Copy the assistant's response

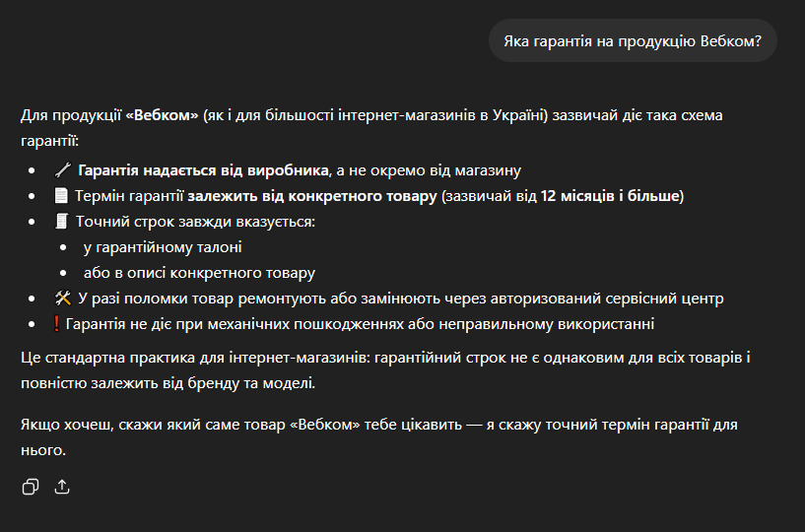pyautogui.click(x=31, y=487)
